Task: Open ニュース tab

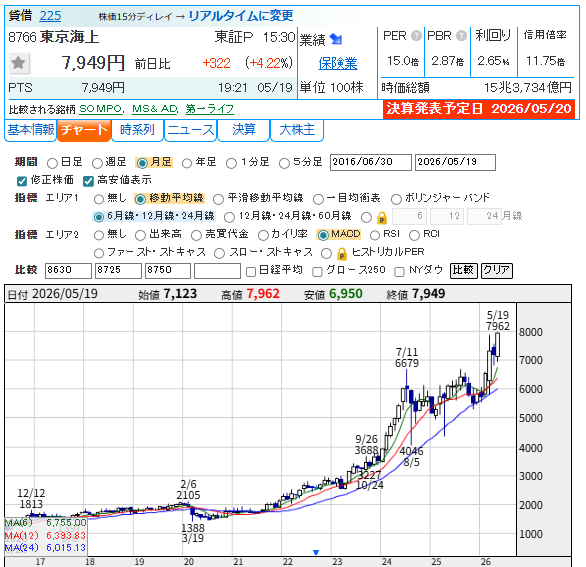Action: pos(191,130)
